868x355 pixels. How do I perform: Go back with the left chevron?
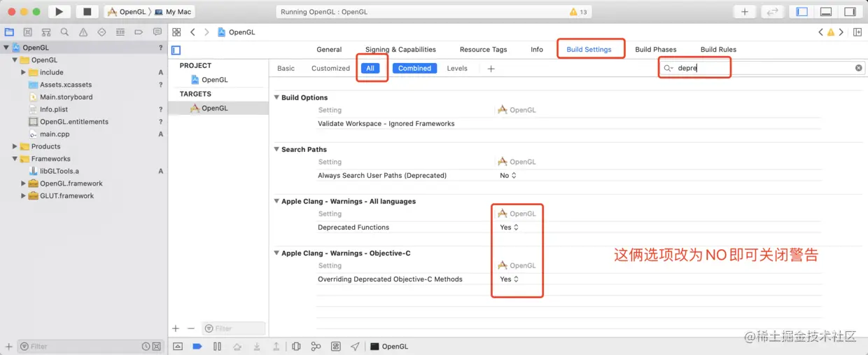pos(192,32)
